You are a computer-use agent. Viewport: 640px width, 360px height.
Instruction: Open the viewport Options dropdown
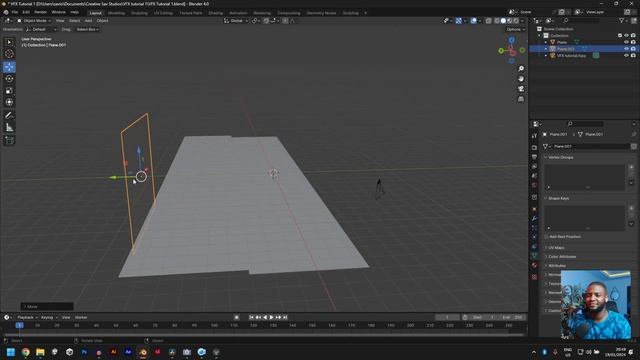515,29
